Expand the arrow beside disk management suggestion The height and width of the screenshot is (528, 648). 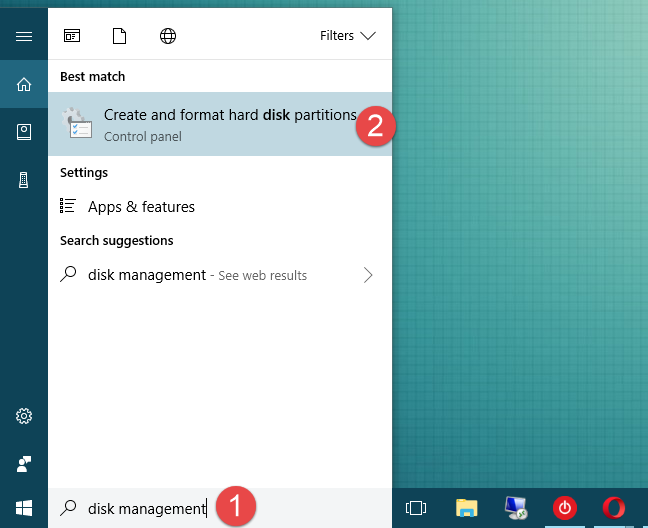coord(368,275)
